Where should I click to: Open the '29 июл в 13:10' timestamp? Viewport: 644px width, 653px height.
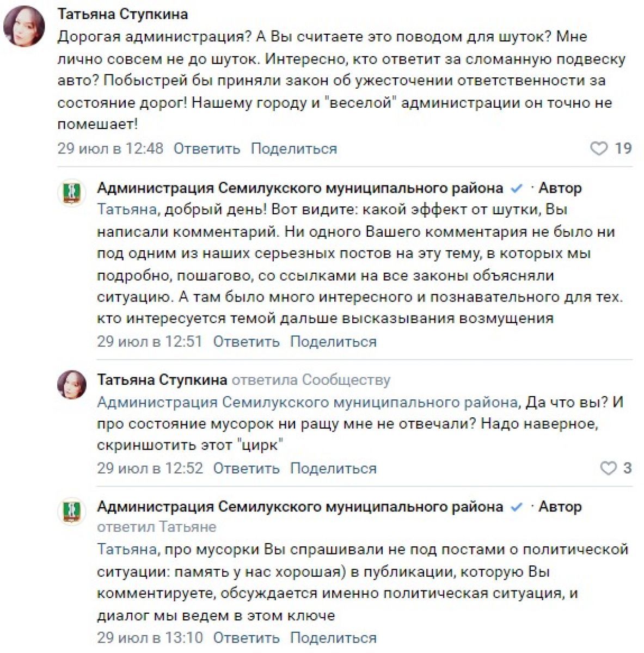point(150,637)
